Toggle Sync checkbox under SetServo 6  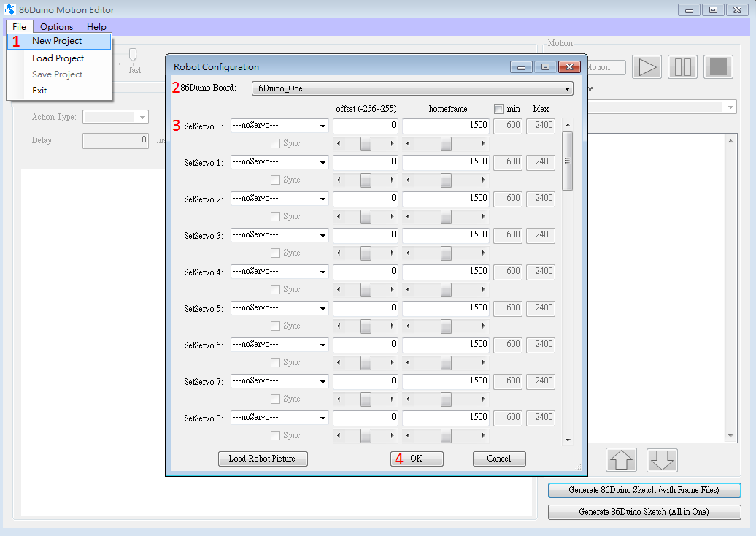point(275,362)
